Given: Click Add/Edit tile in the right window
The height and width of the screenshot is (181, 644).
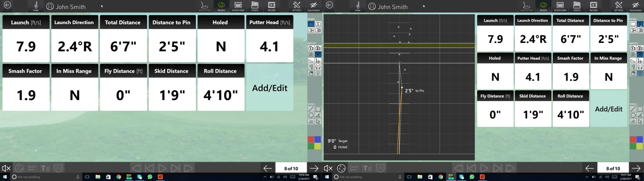Looking at the screenshot, I should tap(609, 109).
